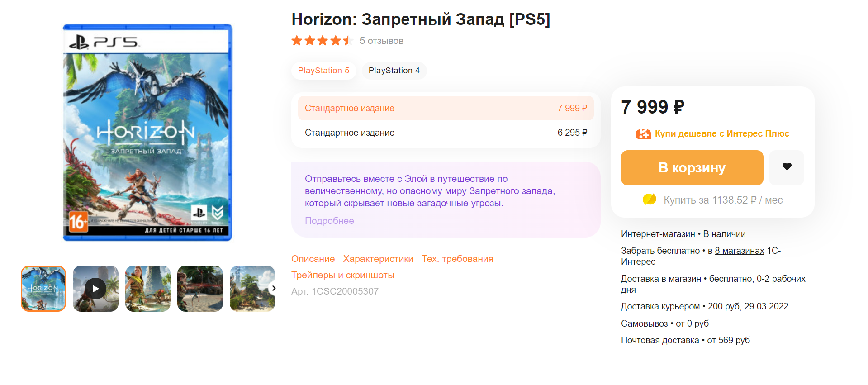Select the Aloy with bow screenshot thumbnail
Screen dimensions: 868x385
(200, 289)
